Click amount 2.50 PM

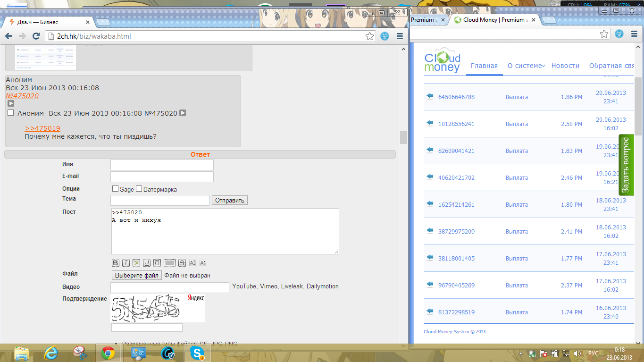point(571,124)
